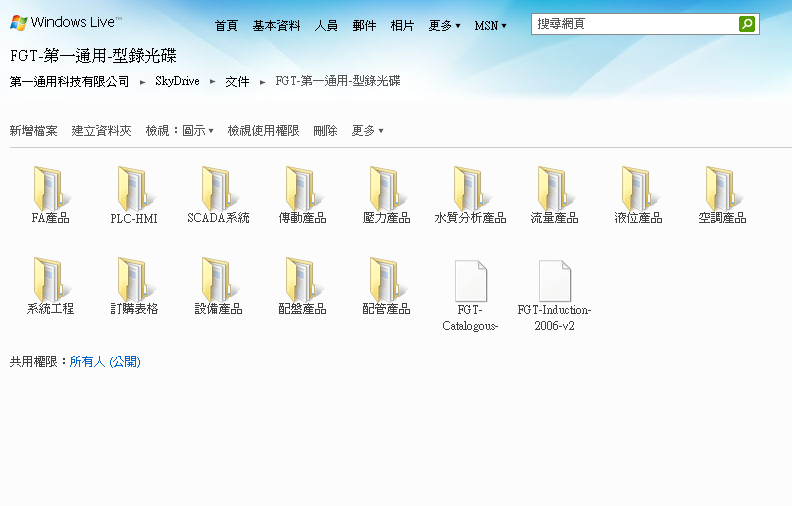Expand the 更多 menu in top navigation
The width and height of the screenshot is (792, 506).
click(x=444, y=26)
